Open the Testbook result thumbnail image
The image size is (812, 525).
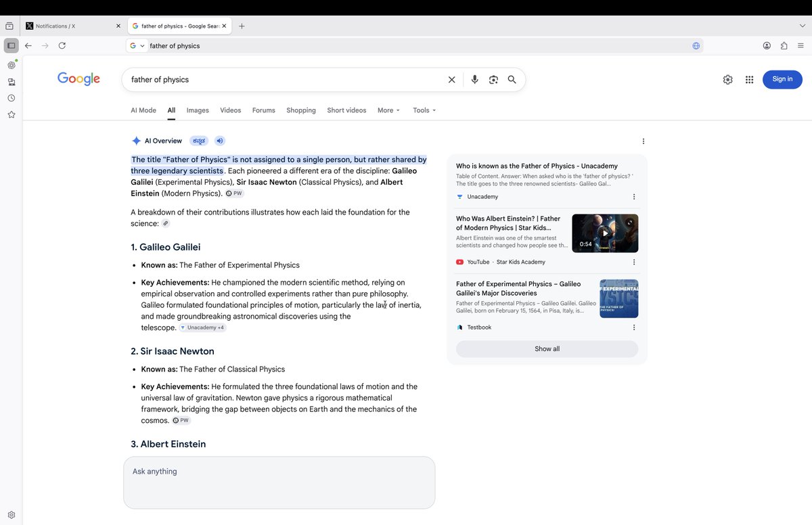click(x=618, y=298)
